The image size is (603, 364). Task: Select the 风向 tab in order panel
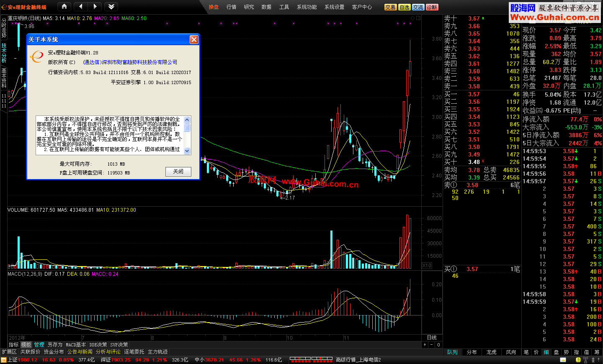point(511,352)
